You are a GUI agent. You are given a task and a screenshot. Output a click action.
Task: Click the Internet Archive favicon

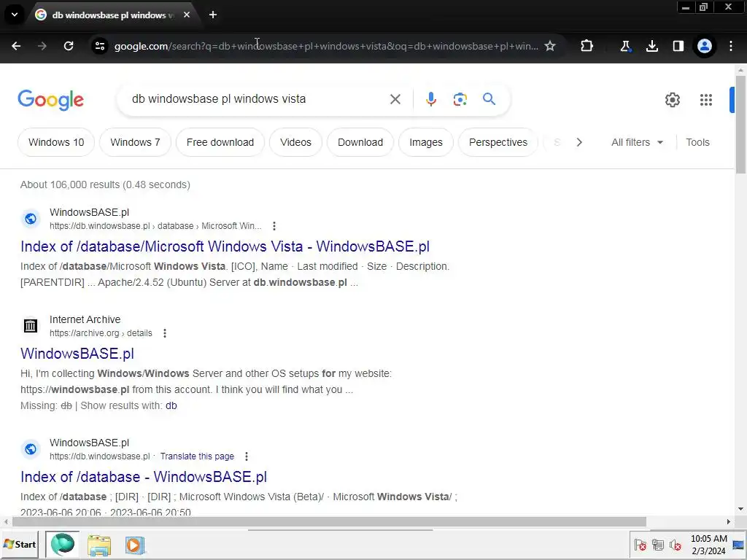point(31,326)
